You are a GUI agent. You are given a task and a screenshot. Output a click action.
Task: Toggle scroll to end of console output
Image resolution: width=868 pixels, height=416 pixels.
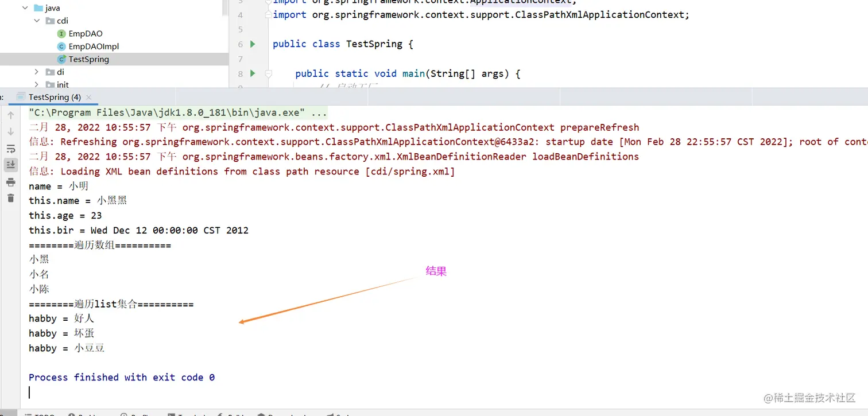(x=10, y=165)
